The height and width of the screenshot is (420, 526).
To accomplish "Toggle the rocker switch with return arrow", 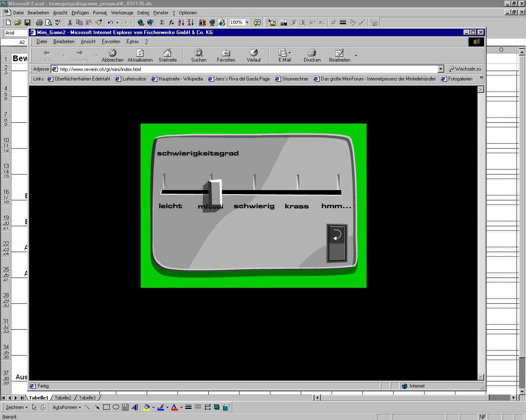I will tap(337, 243).
